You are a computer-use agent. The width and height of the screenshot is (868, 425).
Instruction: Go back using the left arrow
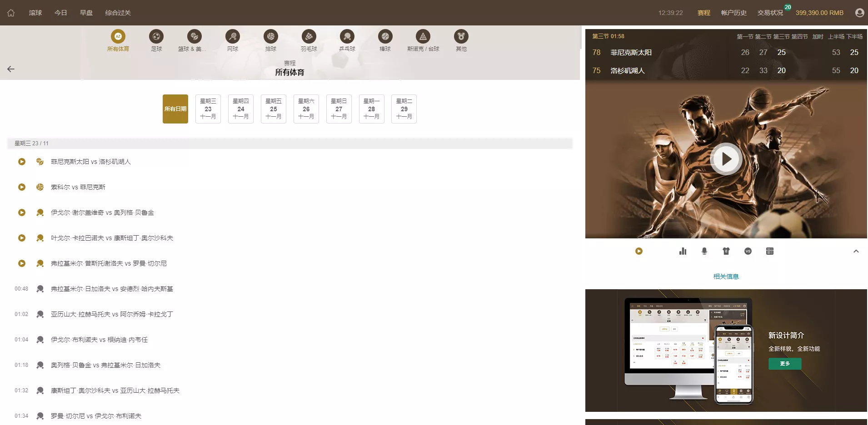11,69
